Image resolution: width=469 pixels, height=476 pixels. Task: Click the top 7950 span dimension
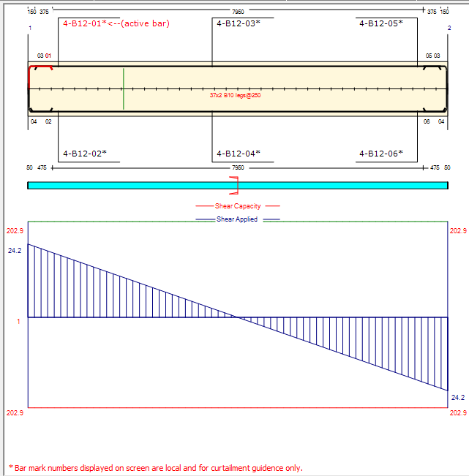(x=238, y=12)
